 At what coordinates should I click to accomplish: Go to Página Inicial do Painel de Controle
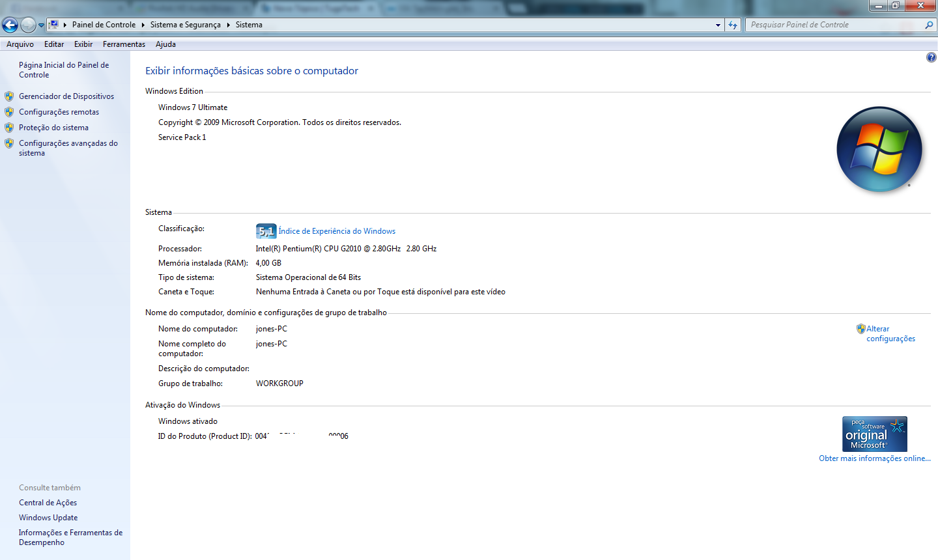(x=64, y=70)
